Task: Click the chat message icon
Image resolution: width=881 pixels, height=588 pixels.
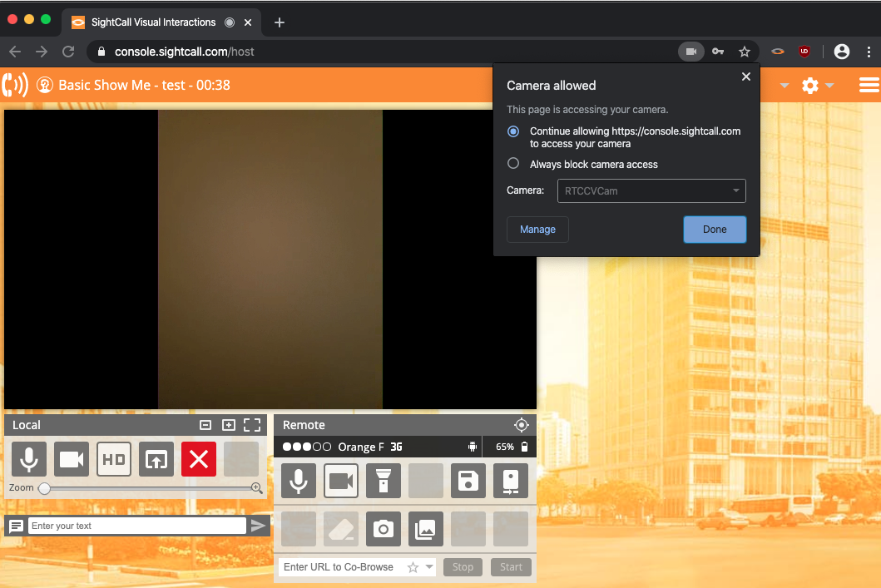Action: tap(17, 526)
